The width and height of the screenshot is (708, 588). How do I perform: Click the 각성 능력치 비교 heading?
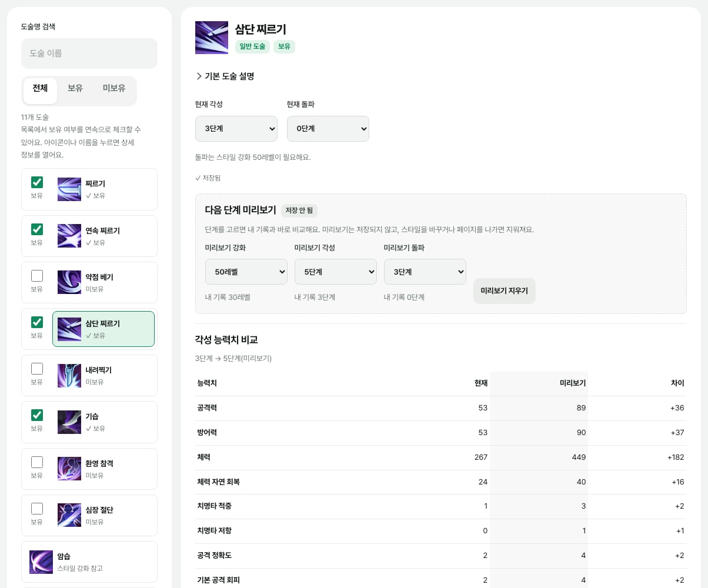(x=226, y=340)
